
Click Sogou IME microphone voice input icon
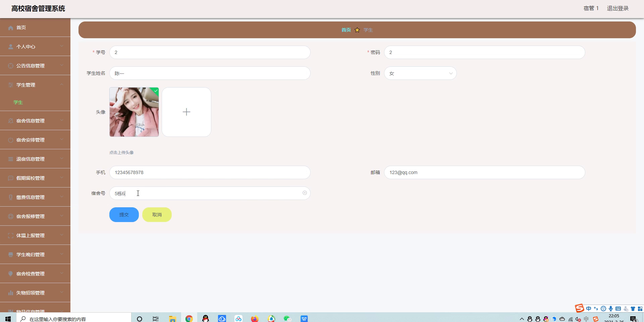[611, 309]
